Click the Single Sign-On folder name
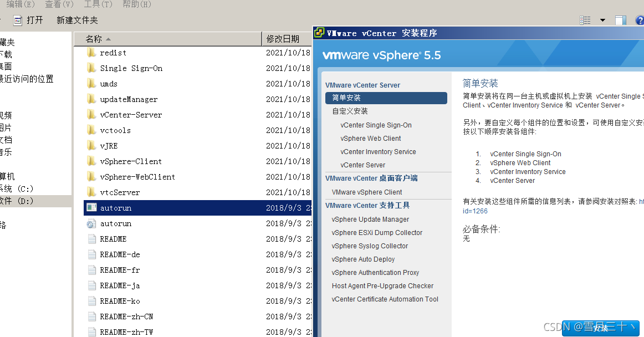644x337 pixels. pos(131,68)
